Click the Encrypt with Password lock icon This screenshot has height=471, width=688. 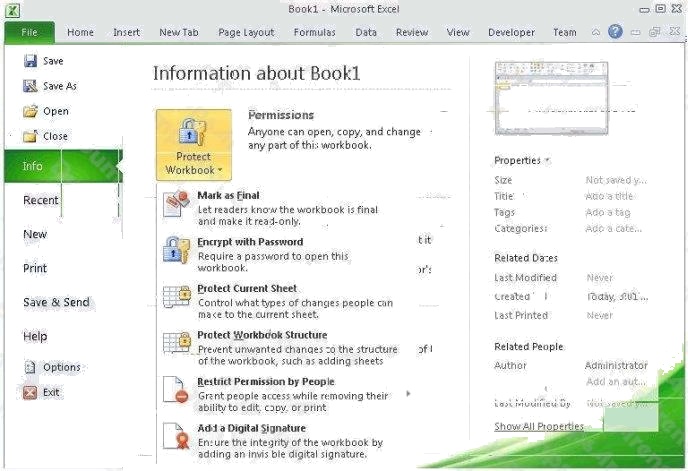pos(176,250)
